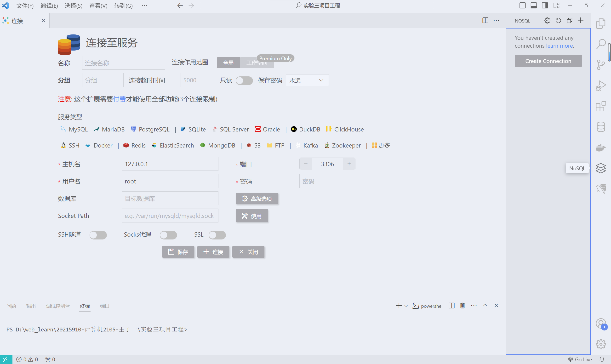
Task: Focus the 连接名称 name field
Action: tap(123, 63)
